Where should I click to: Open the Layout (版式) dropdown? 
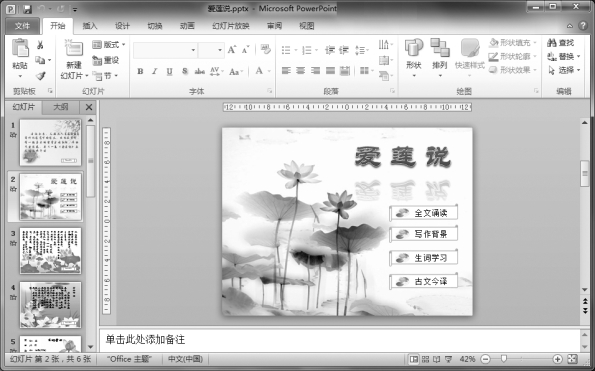(109, 45)
